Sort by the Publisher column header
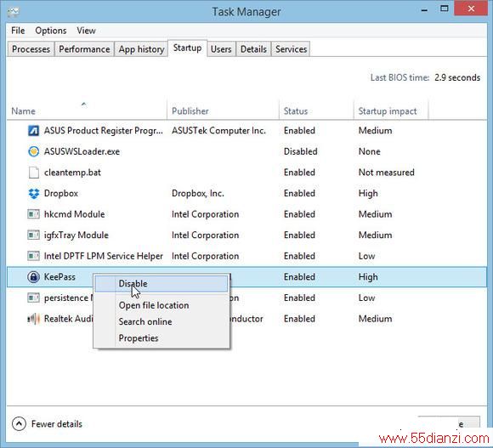 coord(223,111)
